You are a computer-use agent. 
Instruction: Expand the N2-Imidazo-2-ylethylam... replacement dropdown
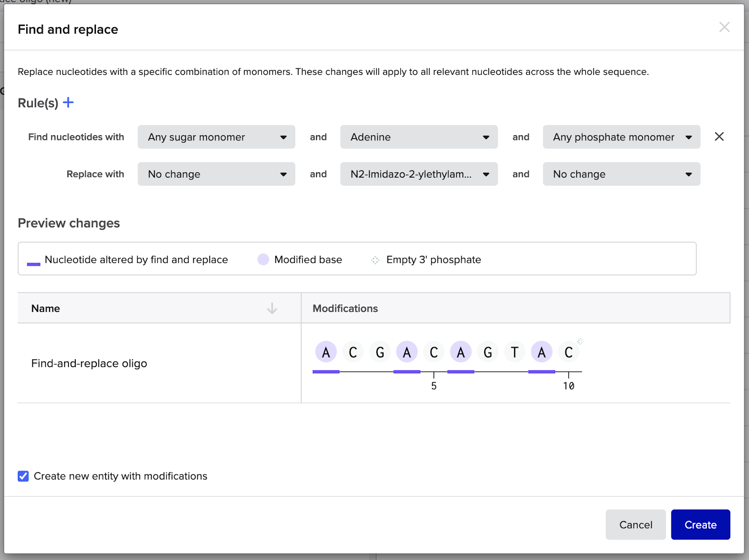tap(419, 174)
